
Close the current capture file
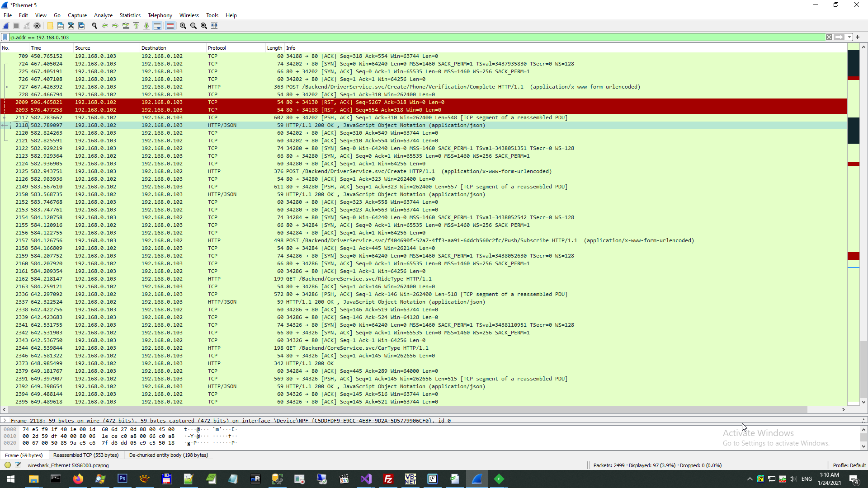pos(71,26)
